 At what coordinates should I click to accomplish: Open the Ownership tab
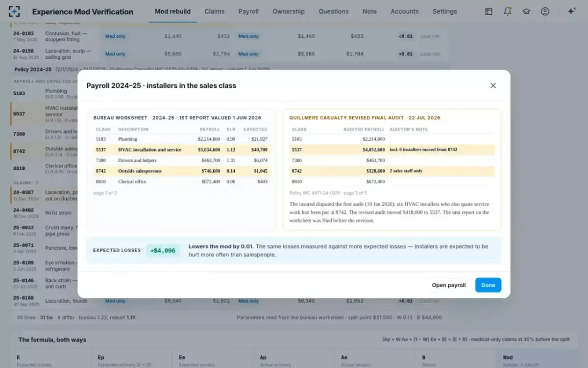pos(289,11)
